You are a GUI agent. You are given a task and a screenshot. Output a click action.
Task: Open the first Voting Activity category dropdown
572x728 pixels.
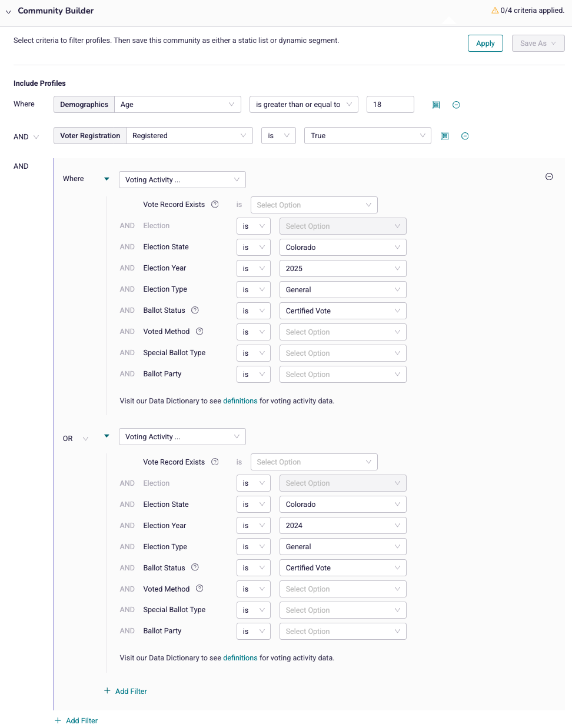click(x=182, y=180)
